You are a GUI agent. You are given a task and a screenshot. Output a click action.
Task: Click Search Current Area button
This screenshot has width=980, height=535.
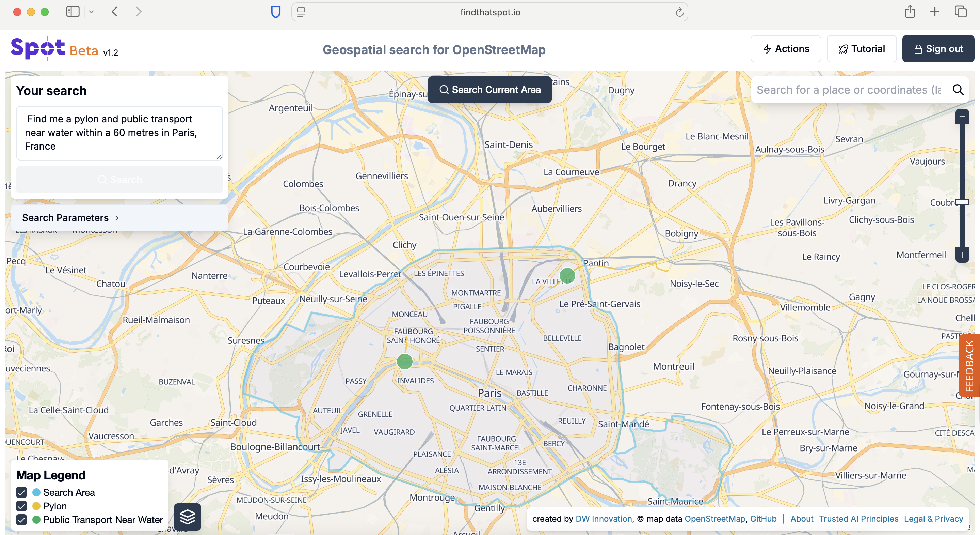[489, 90]
